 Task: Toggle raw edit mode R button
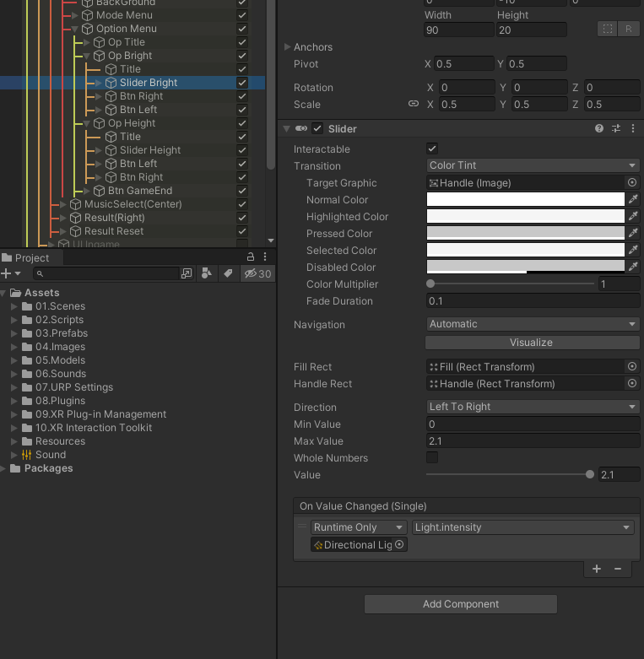point(629,29)
